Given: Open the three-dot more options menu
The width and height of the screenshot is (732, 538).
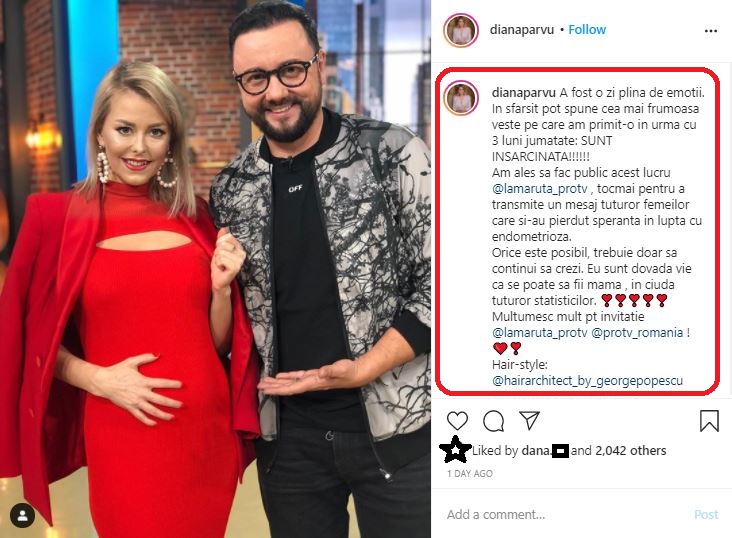Looking at the screenshot, I should click(x=711, y=31).
